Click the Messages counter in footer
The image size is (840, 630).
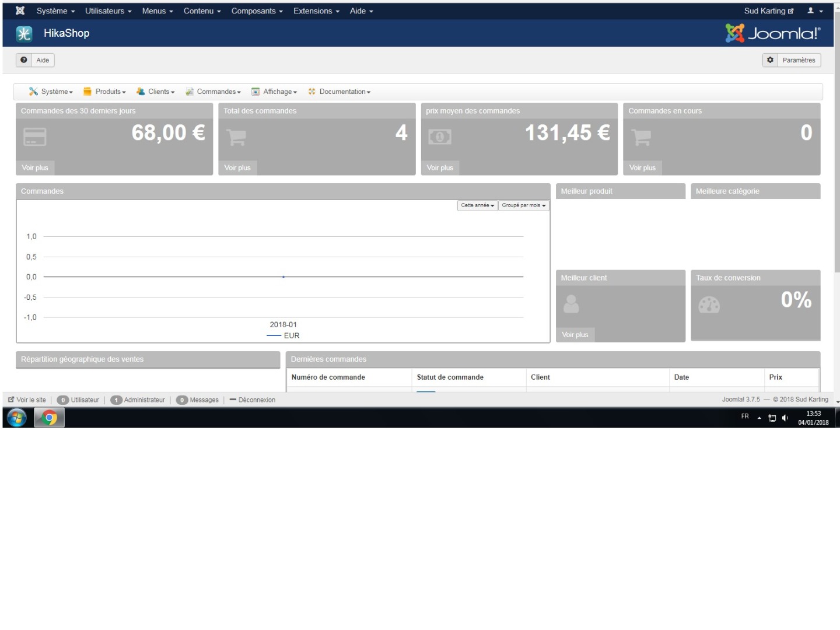[197, 400]
